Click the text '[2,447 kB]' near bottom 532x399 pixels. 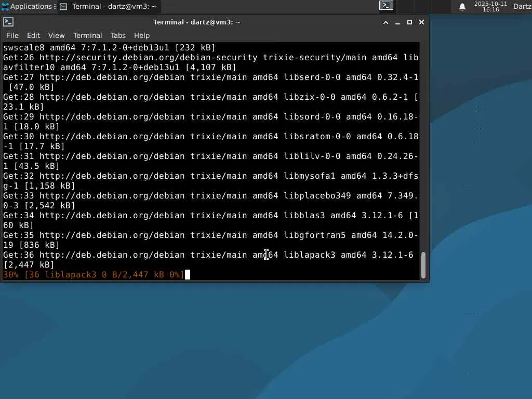tap(29, 264)
